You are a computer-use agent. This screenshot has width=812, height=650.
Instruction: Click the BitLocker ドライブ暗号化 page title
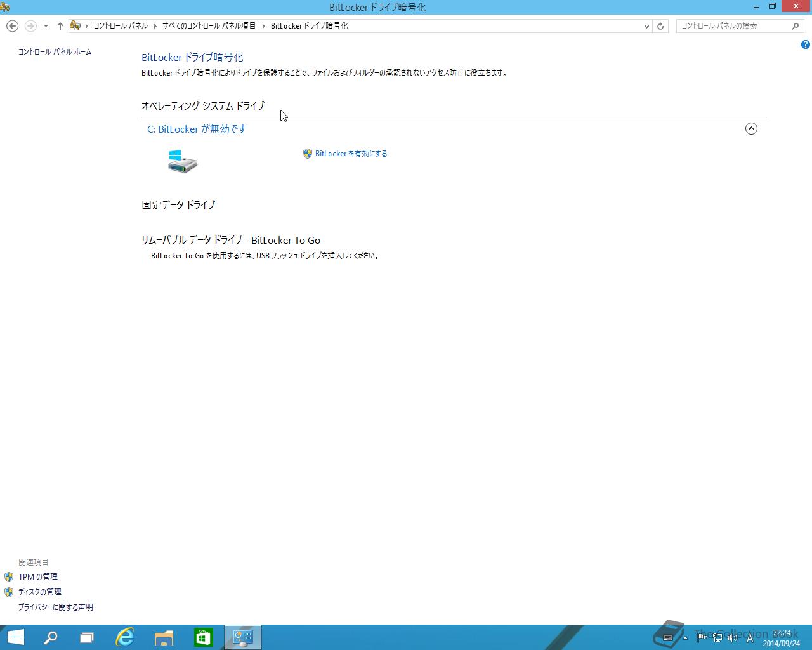pyautogui.click(x=192, y=57)
